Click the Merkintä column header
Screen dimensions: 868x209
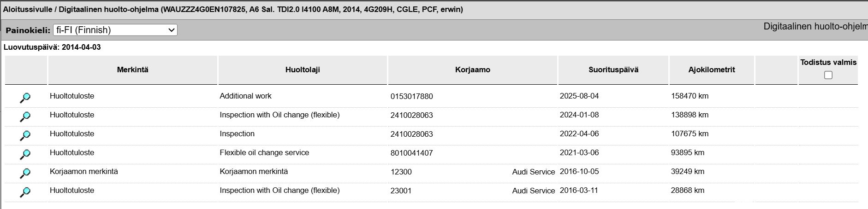click(x=133, y=70)
